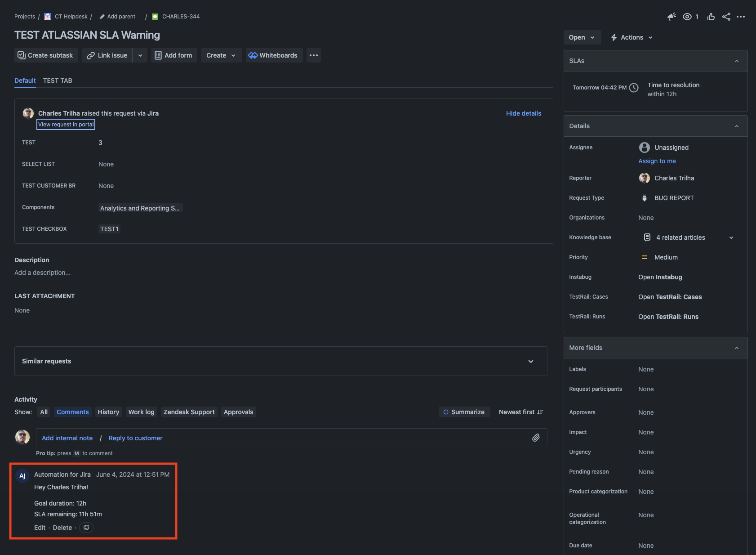Click the requester avatar beside Charles Trilha raised
This screenshot has height=555, width=756.
(x=28, y=113)
